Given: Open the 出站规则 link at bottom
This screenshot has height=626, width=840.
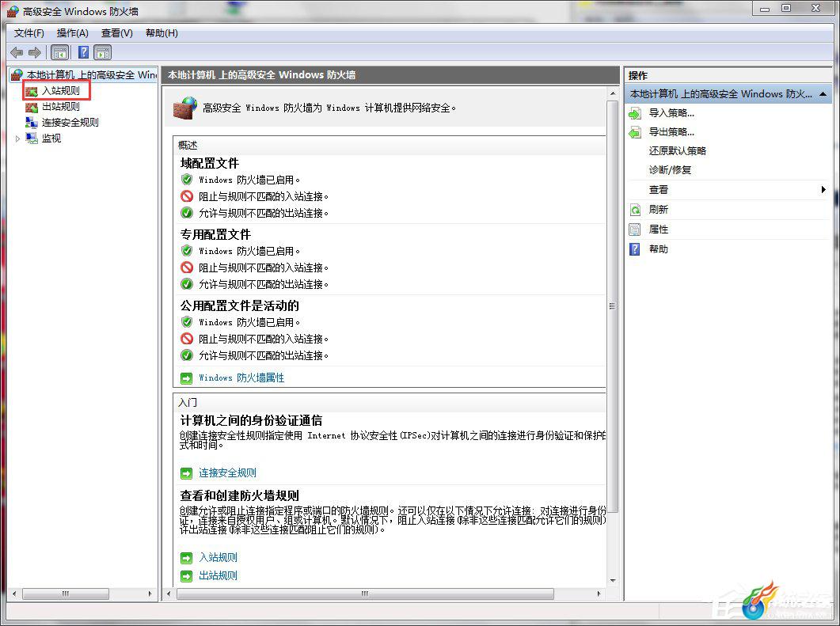Looking at the screenshot, I should [x=218, y=575].
